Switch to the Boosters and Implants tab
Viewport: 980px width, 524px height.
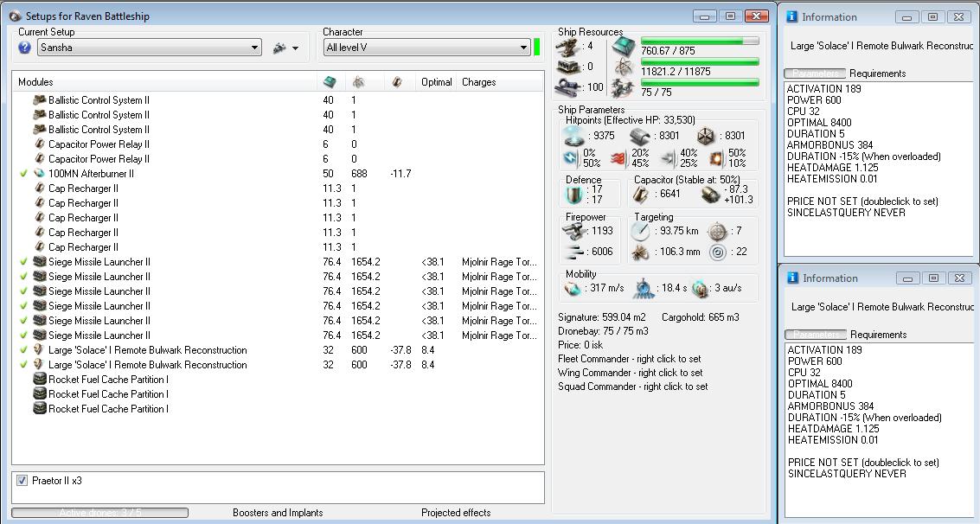(278, 513)
